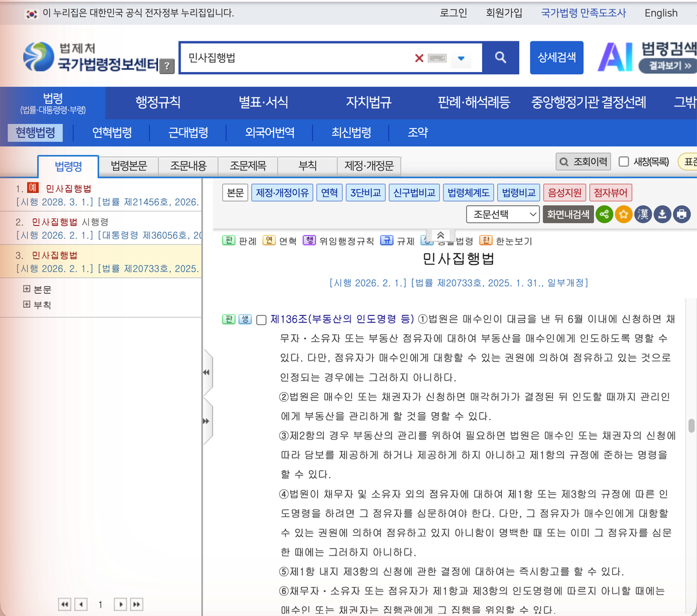Switch to the 법령본문 tab
Screen dimensions: 697x616
(x=129, y=166)
